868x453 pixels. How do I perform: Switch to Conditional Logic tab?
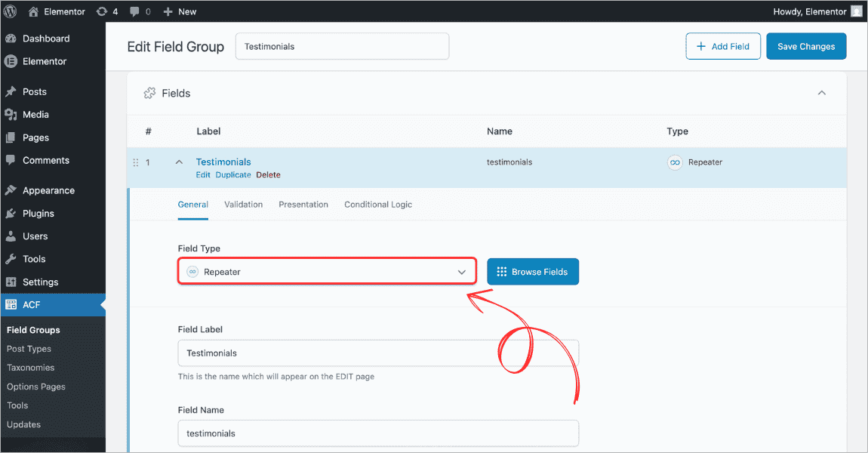point(378,205)
